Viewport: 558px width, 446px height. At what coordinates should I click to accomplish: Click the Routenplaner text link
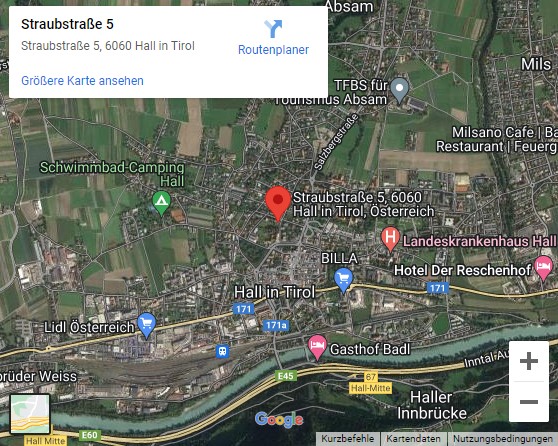click(x=273, y=50)
